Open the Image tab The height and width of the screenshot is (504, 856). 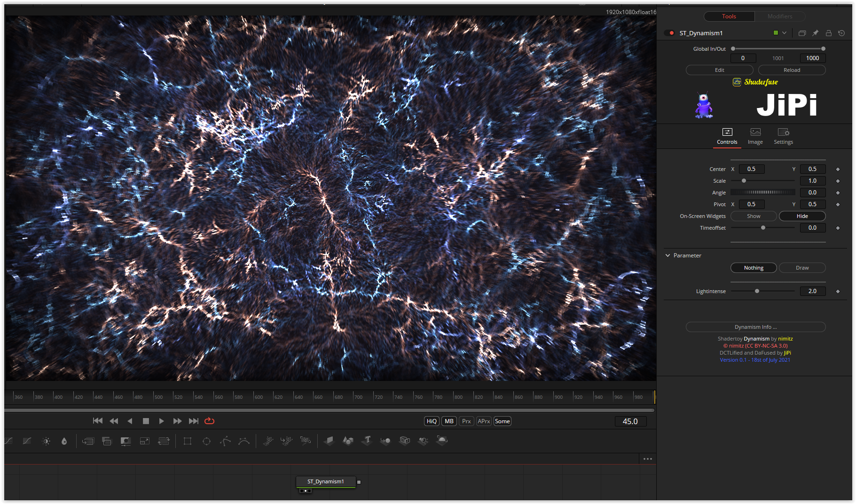[x=755, y=137]
